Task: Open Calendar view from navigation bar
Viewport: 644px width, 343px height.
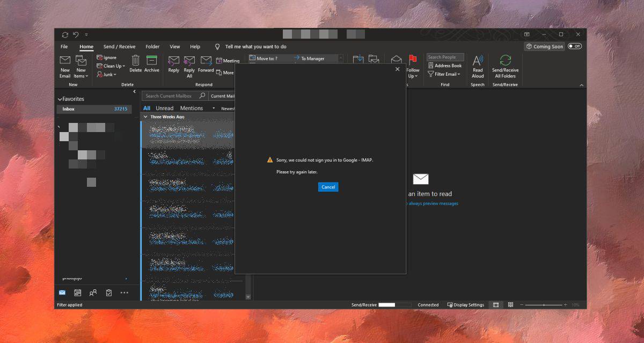Action: (77, 293)
